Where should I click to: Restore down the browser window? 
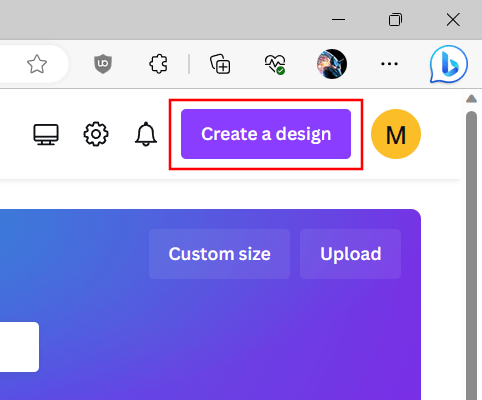coord(395,20)
